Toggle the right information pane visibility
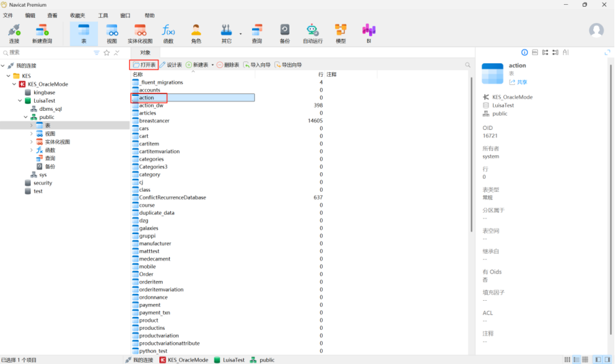The image size is (615, 364). coord(608,359)
